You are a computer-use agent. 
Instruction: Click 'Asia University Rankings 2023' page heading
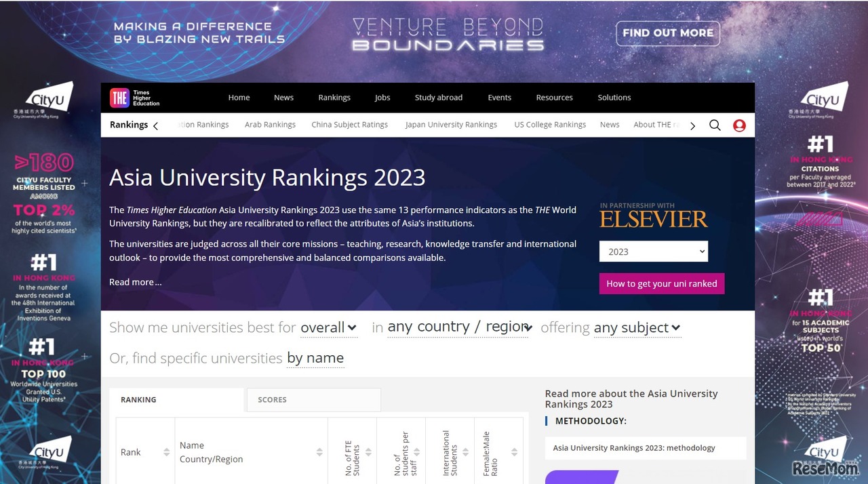point(267,178)
